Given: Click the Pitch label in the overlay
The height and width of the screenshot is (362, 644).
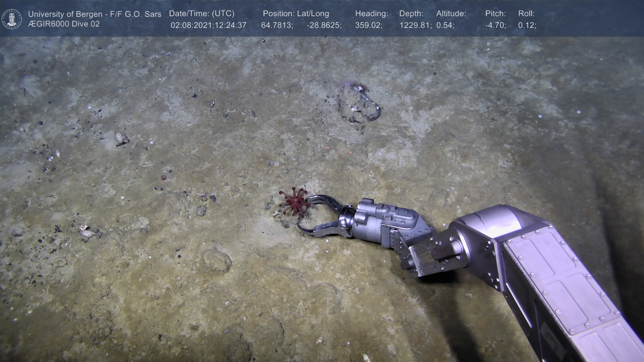Looking at the screenshot, I should point(495,14).
